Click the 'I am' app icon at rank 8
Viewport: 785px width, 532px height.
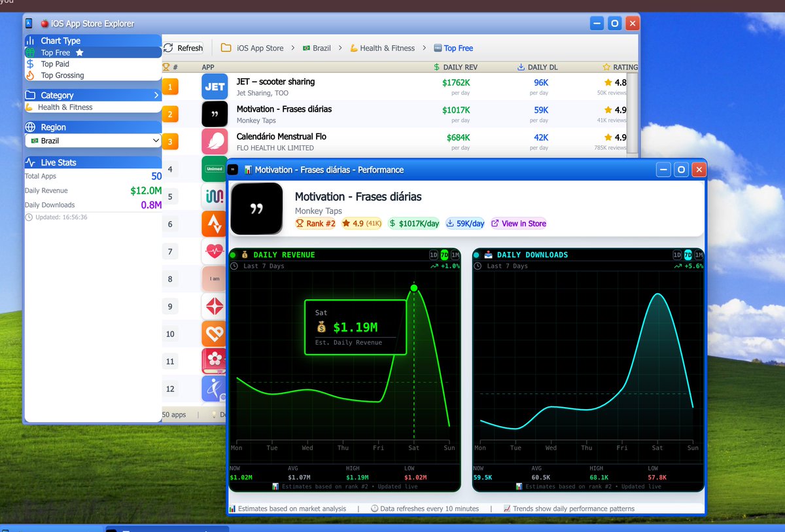pyautogui.click(x=214, y=279)
